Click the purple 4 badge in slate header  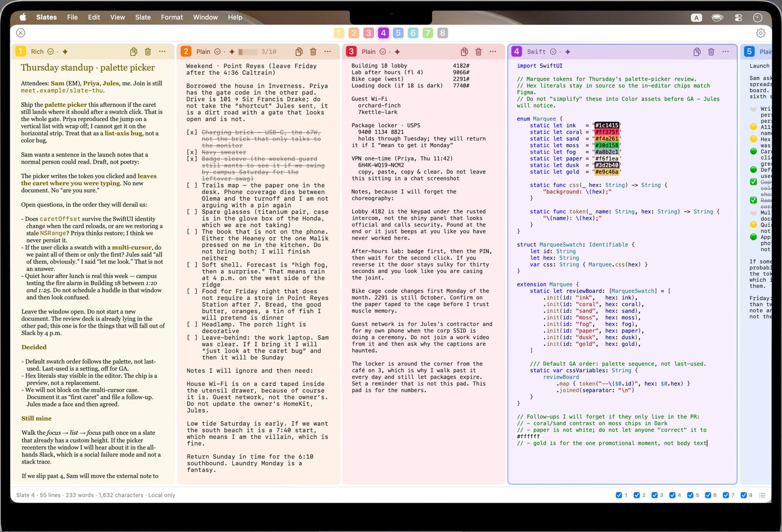pyautogui.click(x=516, y=51)
